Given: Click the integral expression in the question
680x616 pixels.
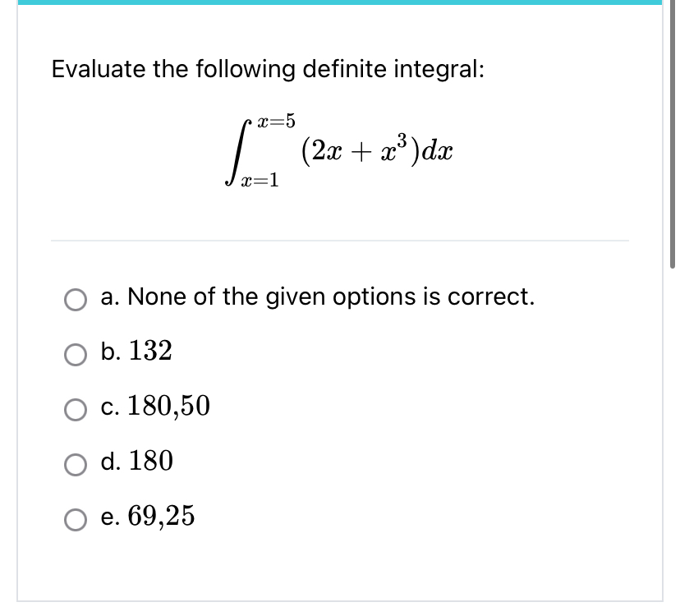Looking at the screenshot, I should [345, 149].
